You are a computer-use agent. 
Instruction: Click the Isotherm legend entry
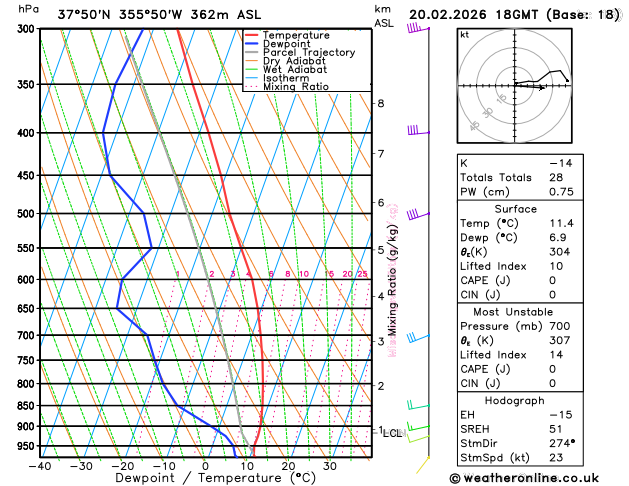[x=277, y=78]
